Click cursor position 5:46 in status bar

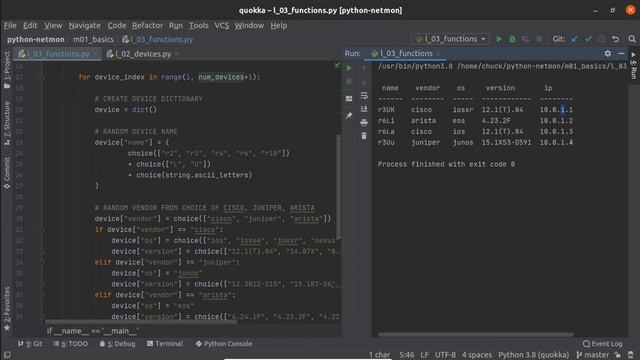tap(407, 355)
